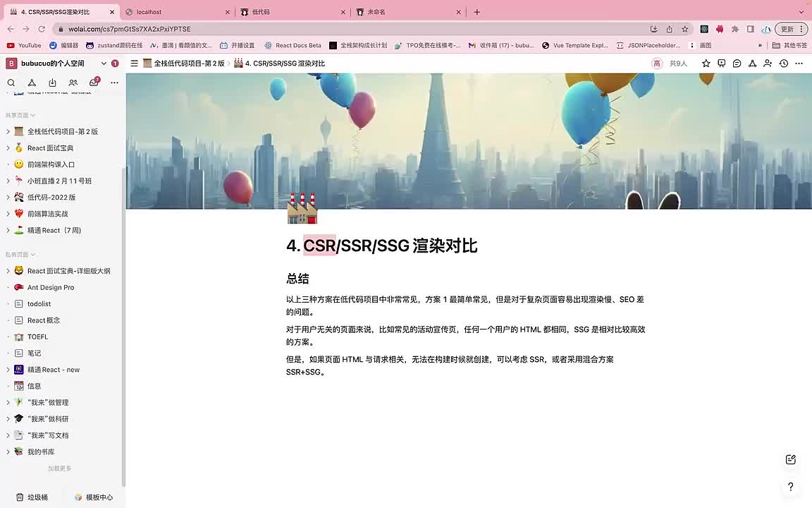The height and width of the screenshot is (508, 812).
Task: Open the Ant Design Pro page
Action: (51, 287)
